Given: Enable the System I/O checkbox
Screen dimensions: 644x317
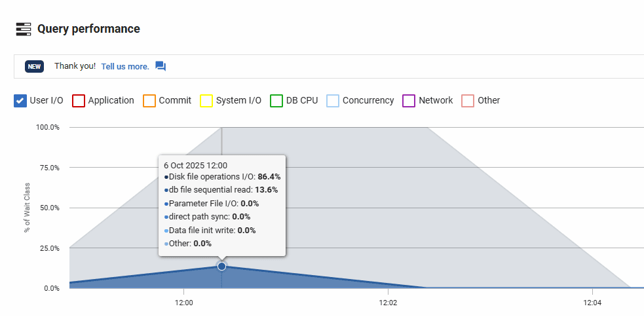Looking at the screenshot, I should [206, 101].
